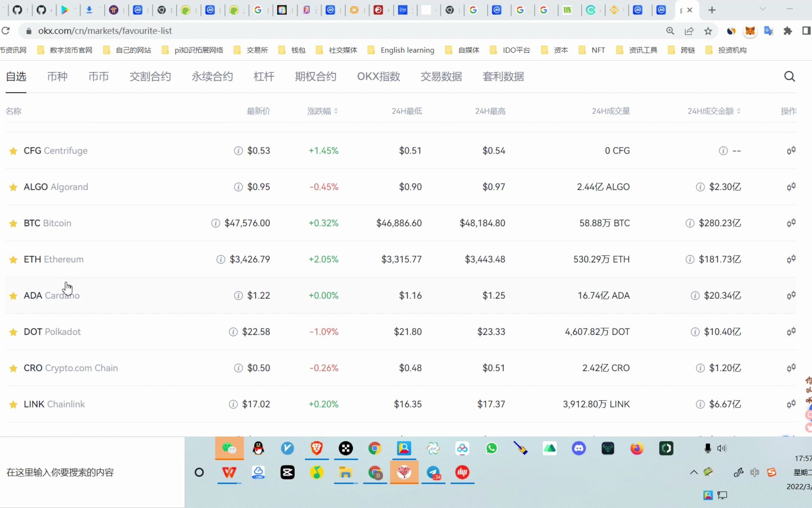Click the info icon beside BTC price $47,576.00
812x508 pixels.
click(215, 223)
